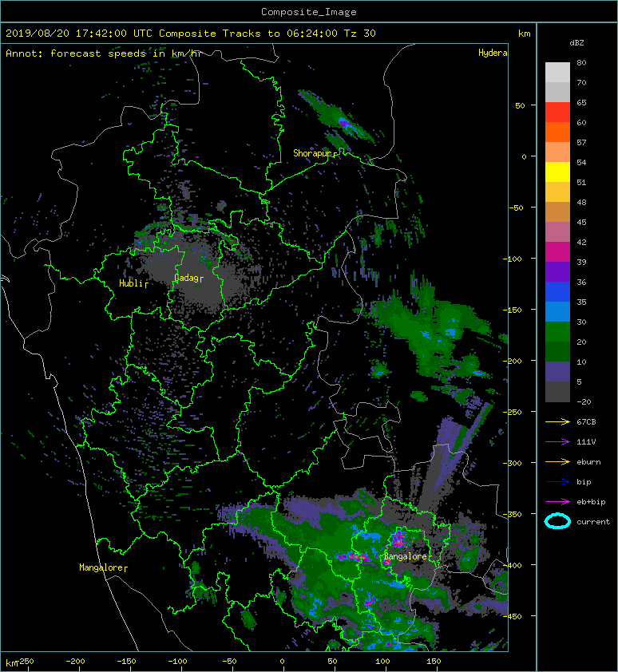Click the 'Bangalore' city label
Screen dimensions: 618x672
pos(406,556)
